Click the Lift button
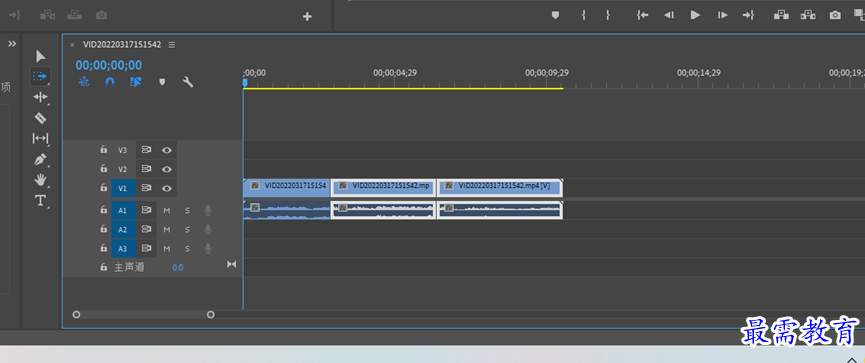865x363 pixels. pos(781,15)
